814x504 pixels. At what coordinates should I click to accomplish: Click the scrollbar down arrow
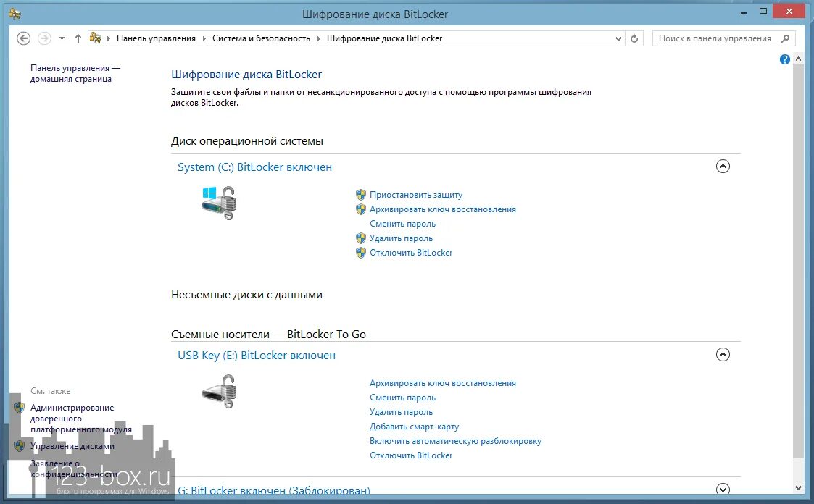tap(799, 488)
